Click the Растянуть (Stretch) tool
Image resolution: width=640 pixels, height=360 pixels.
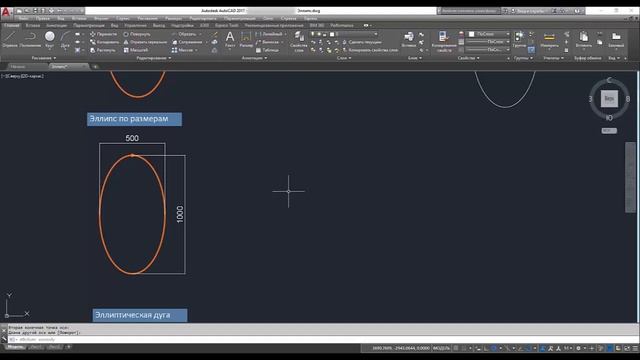(x=103, y=50)
